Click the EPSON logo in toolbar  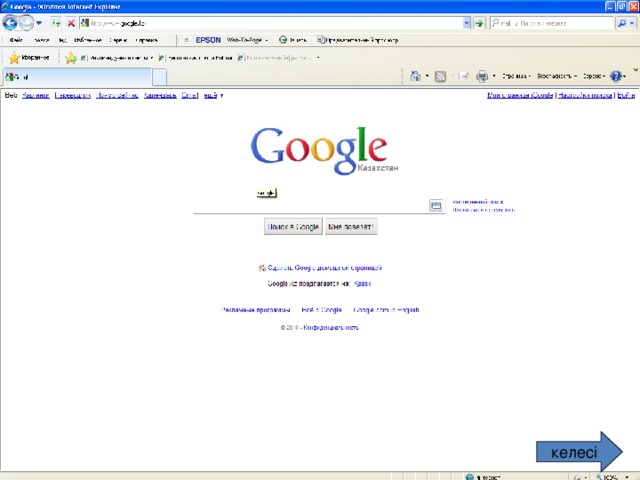pyautogui.click(x=208, y=40)
